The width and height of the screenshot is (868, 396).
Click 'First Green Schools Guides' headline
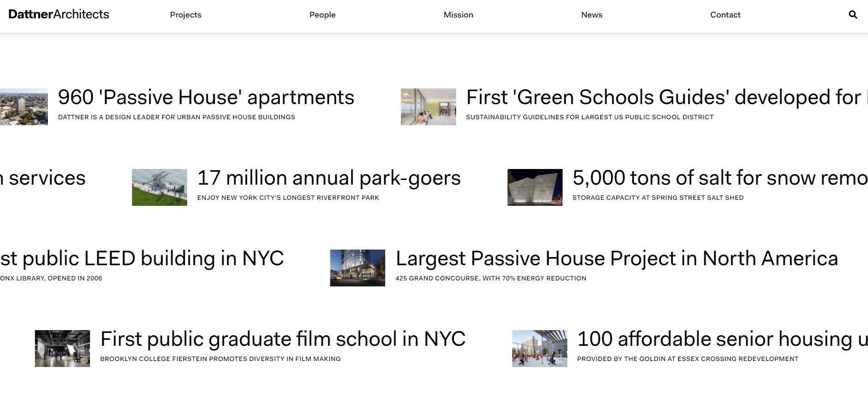pyautogui.click(x=667, y=98)
